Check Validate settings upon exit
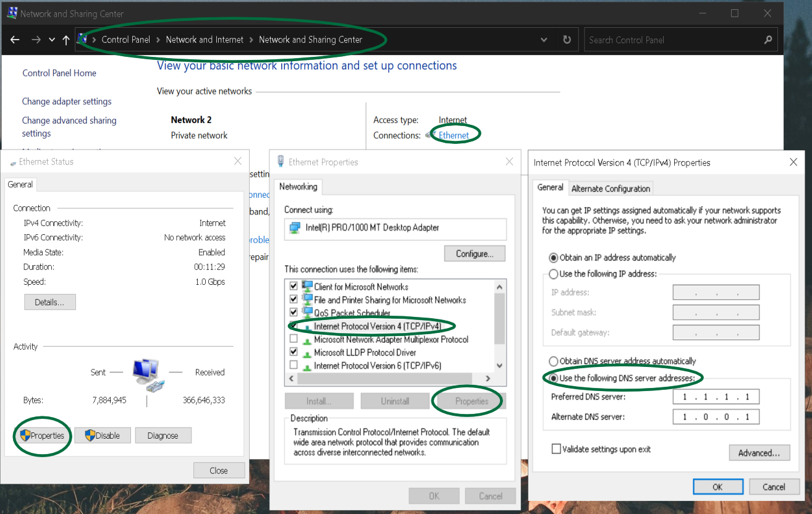The image size is (812, 514). (x=556, y=449)
